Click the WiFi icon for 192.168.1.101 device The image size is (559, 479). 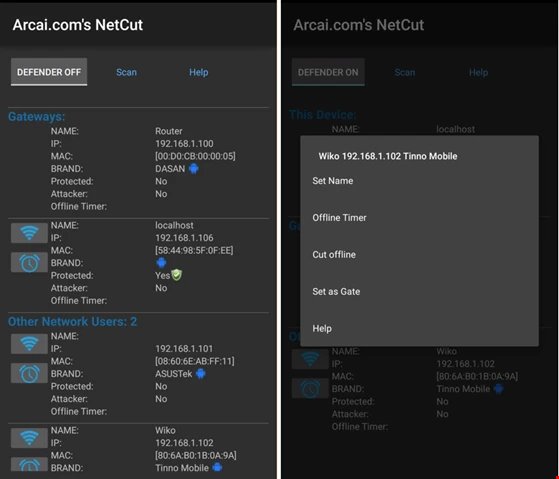click(29, 344)
